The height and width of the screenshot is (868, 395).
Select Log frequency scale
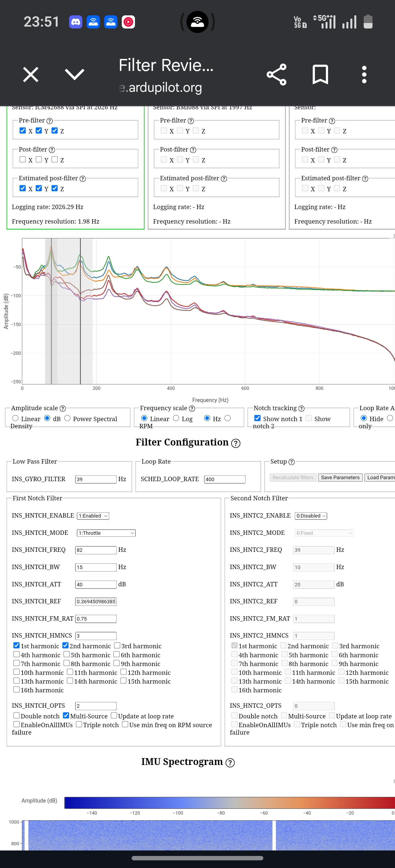tap(176, 418)
